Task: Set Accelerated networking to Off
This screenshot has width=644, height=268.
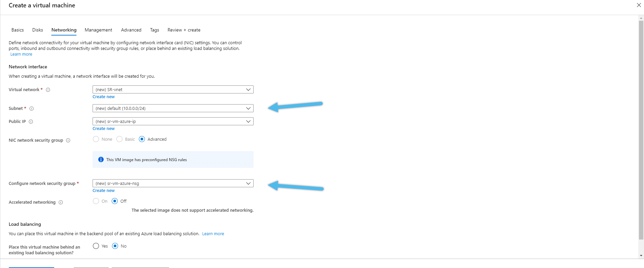Action: [115, 201]
